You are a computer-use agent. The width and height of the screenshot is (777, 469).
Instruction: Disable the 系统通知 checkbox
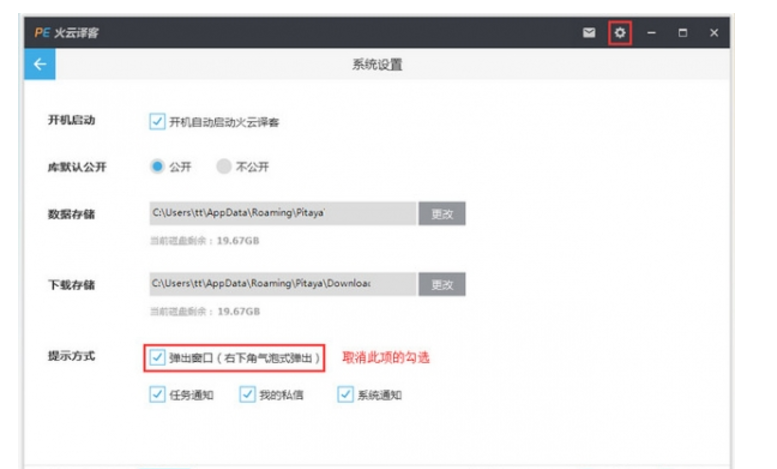[x=346, y=394]
